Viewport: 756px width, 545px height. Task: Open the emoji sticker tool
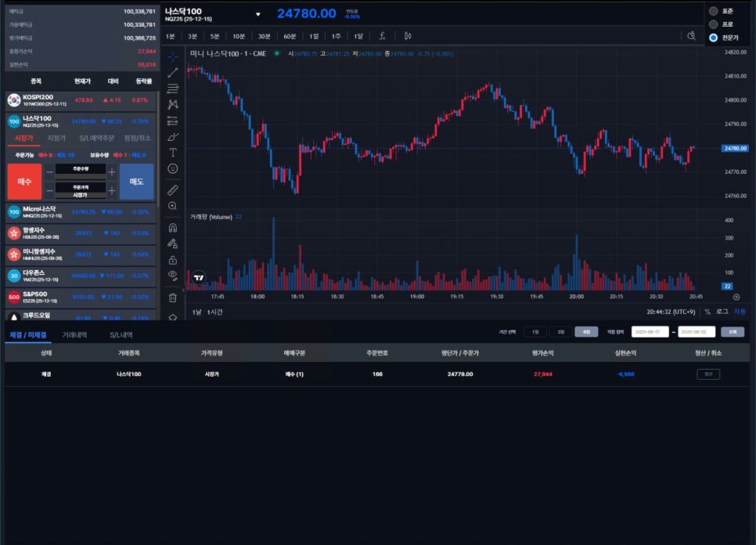(x=173, y=168)
